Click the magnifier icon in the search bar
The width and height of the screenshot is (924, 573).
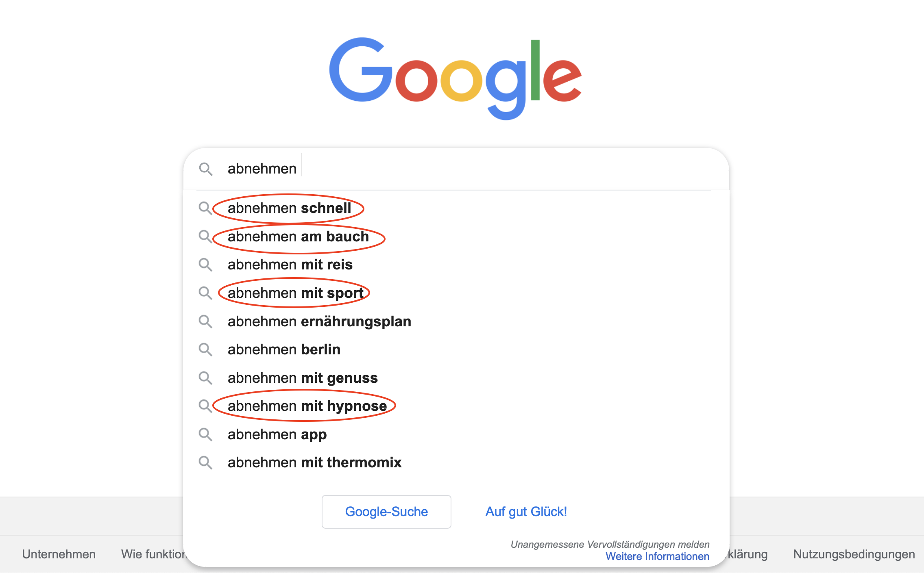click(x=207, y=169)
